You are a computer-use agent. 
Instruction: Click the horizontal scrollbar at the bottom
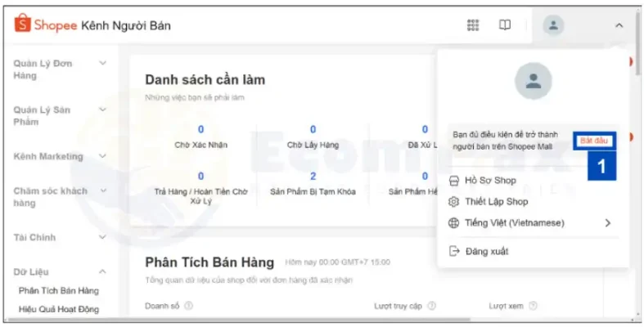pyautogui.click(x=238, y=319)
